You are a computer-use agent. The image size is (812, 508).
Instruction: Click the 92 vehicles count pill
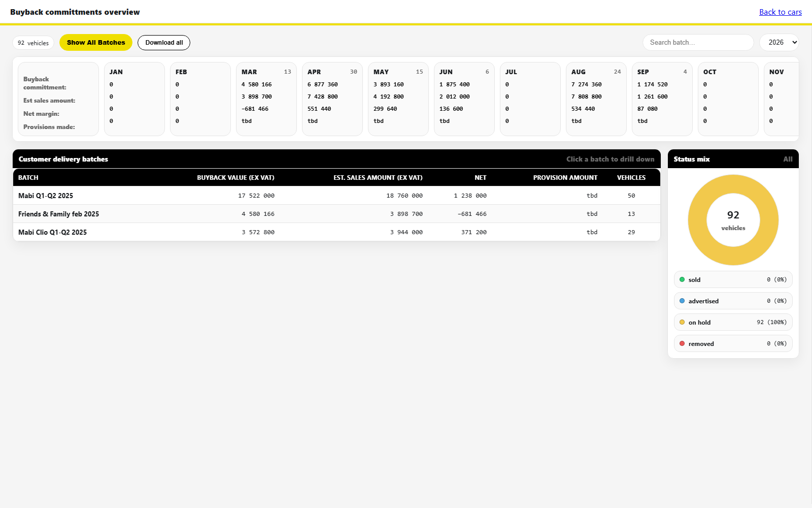(x=33, y=43)
